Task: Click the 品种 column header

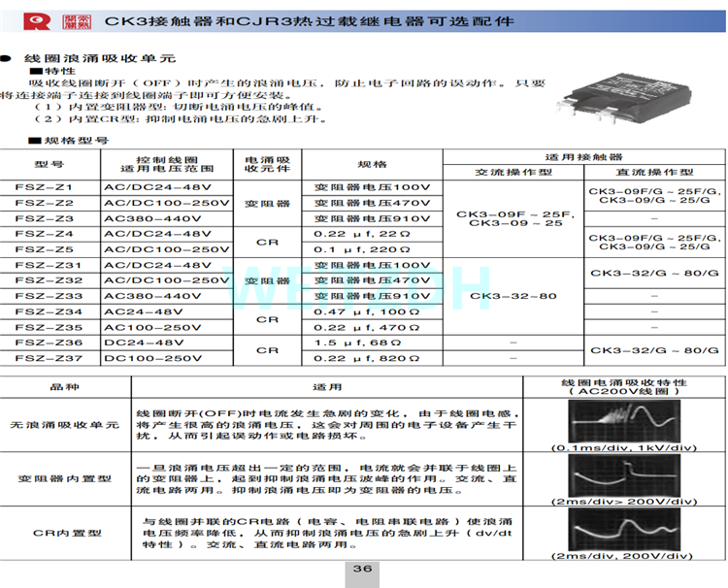Action: coord(65,387)
